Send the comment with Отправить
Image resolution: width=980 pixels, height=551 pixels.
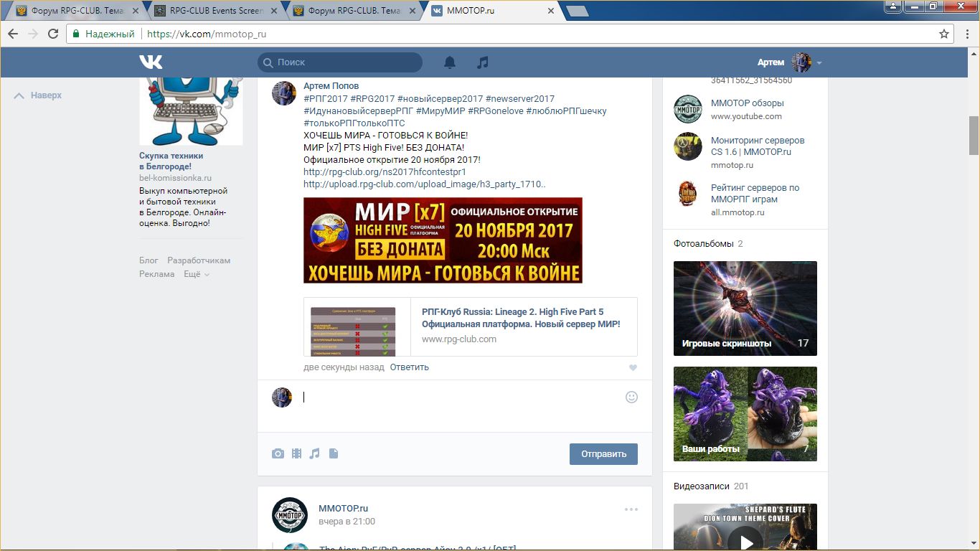(603, 453)
